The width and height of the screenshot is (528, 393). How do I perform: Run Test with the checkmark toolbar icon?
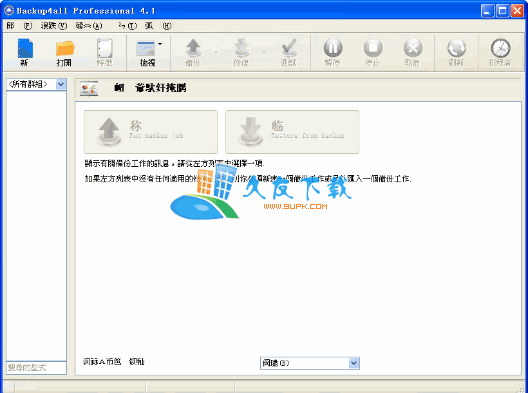click(x=289, y=52)
